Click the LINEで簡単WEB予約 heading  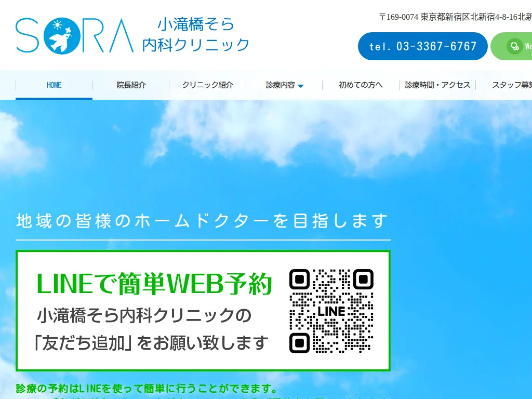point(154,284)
